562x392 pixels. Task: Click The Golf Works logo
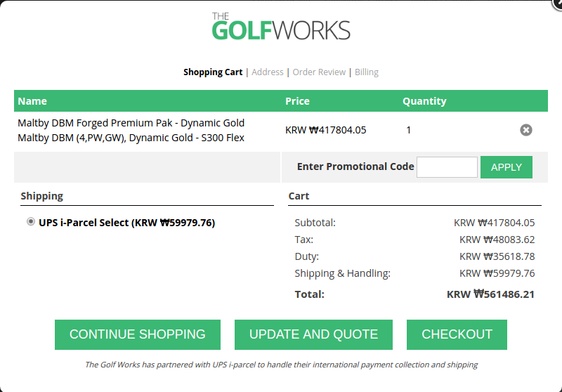[x=281, y=27]
